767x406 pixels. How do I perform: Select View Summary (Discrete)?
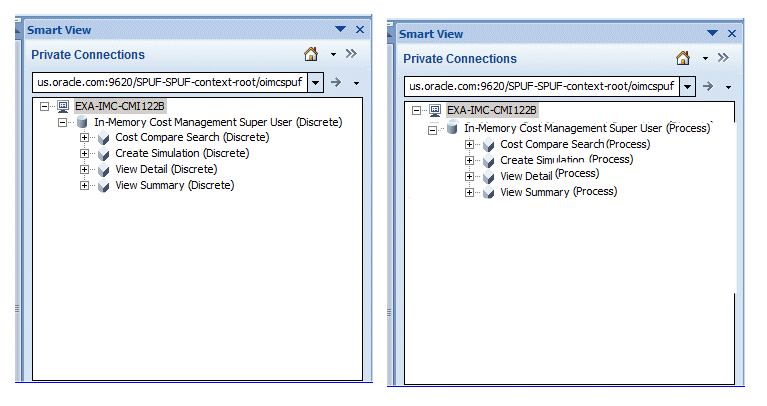coord(175,186)
